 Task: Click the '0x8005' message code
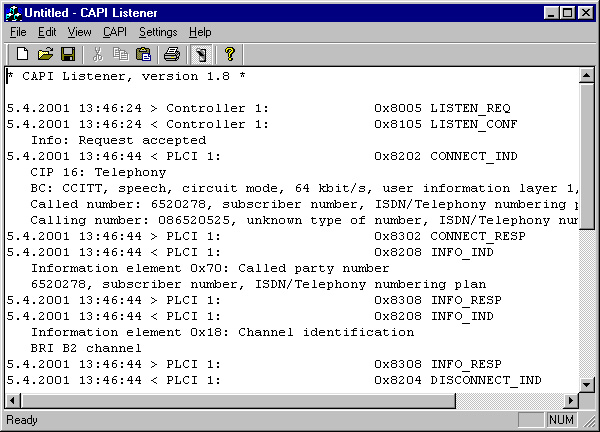tap(398, 108)
